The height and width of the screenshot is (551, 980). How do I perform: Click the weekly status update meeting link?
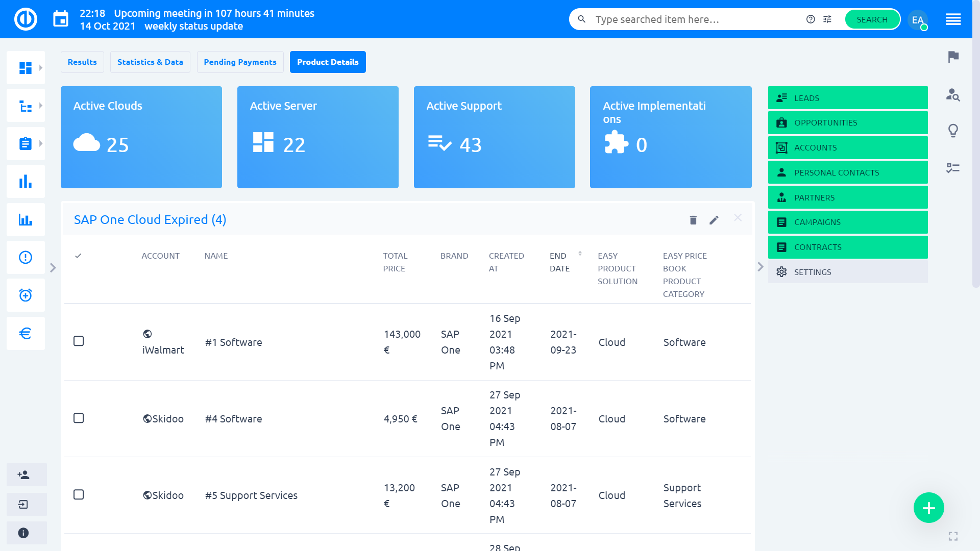point(193,26)
